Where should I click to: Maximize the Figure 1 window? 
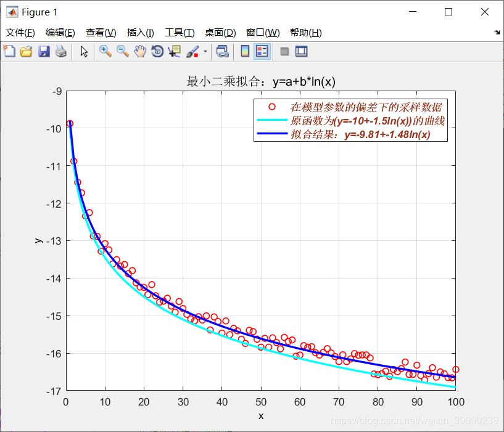[448, 12]
